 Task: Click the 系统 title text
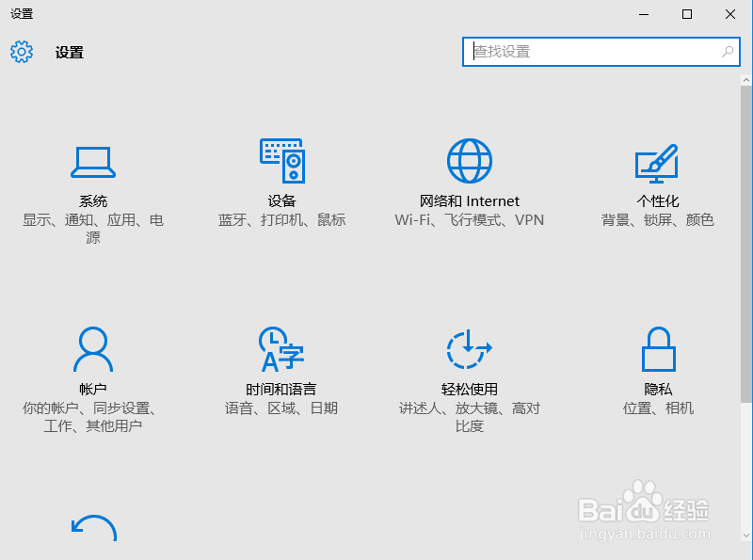click(93, 200)
